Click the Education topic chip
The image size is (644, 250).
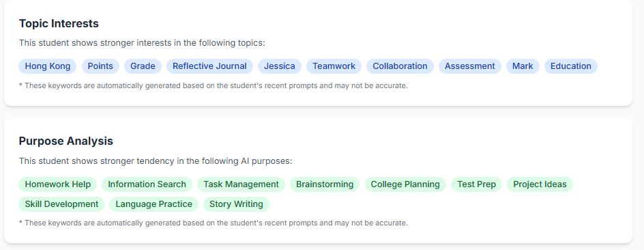[571, 66]
